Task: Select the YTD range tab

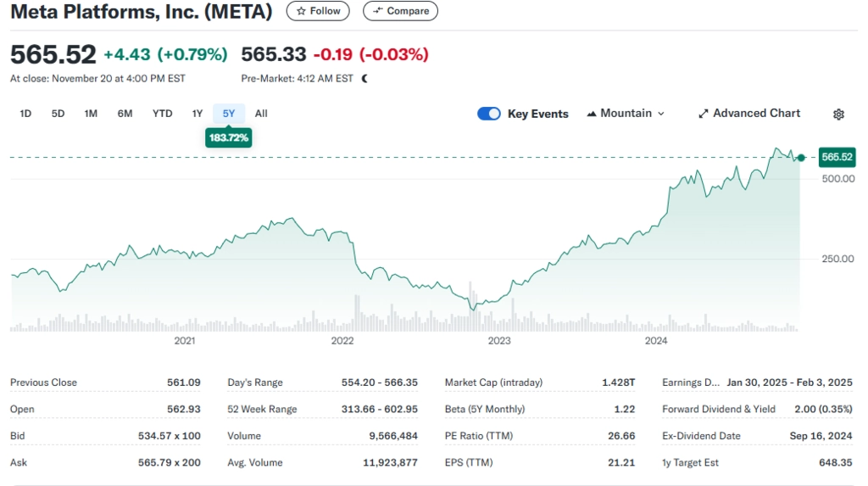Action: (162, 114)
